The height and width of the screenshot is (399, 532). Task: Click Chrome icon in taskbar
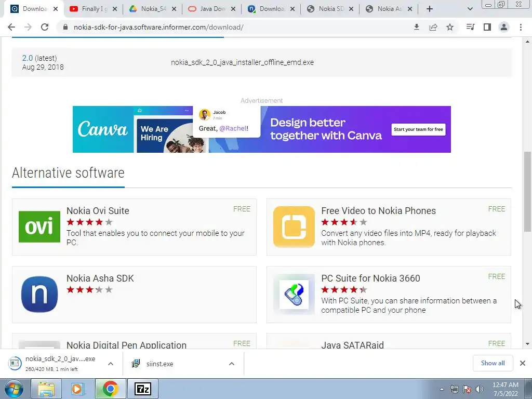[x=110, y=389]
